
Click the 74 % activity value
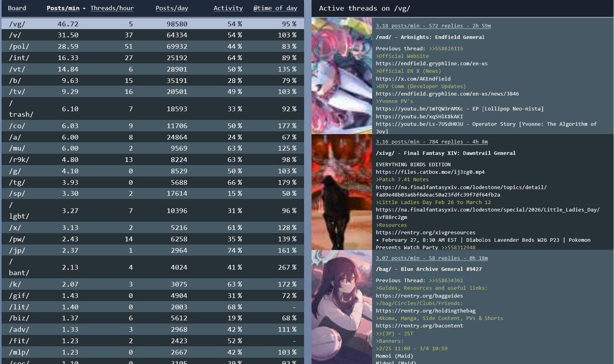click(235, 250)
